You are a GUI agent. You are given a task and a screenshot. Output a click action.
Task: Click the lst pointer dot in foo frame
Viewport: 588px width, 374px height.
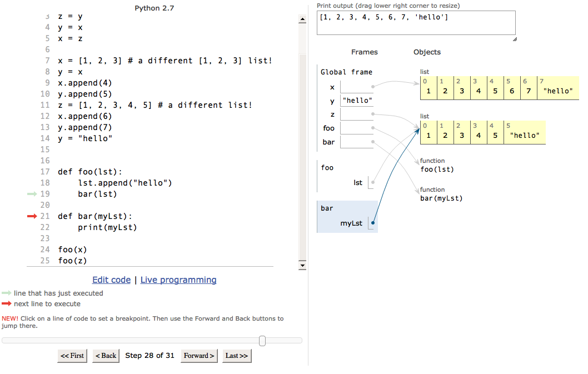click(x=373, y=182)
